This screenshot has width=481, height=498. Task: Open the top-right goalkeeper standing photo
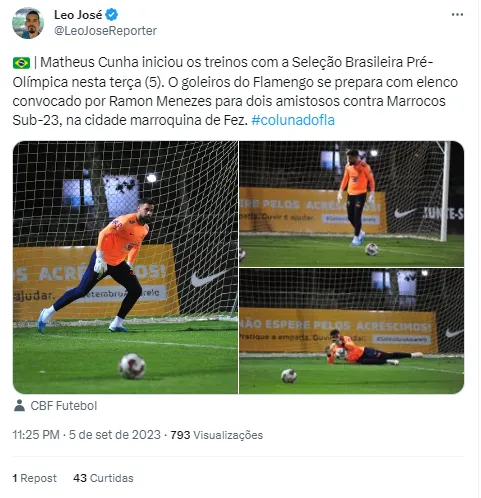pos(352,204)
